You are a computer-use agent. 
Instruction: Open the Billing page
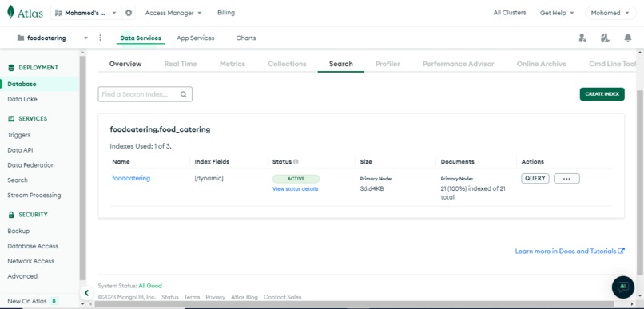(226, 12)
